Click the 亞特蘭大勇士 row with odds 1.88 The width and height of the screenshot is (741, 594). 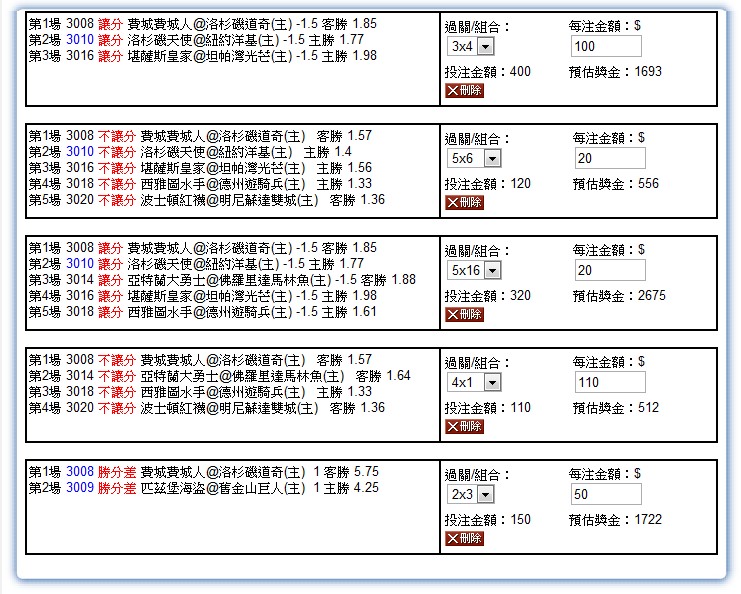coord(222,280)
